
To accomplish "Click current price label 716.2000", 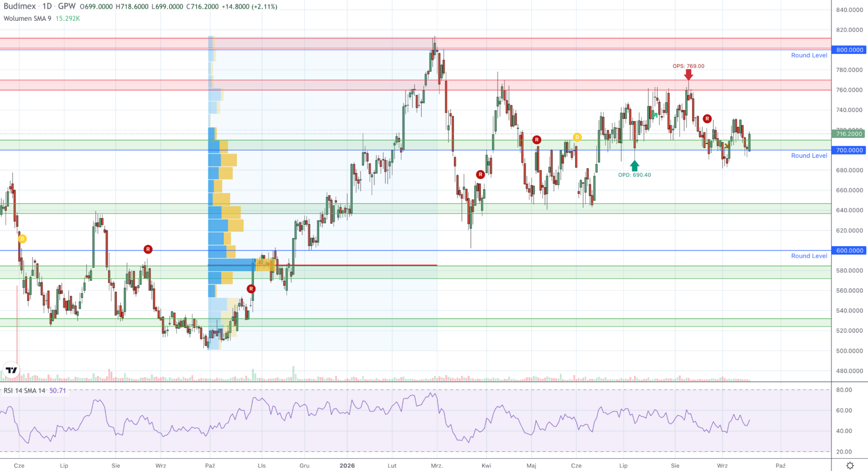I will click(848, 134).
